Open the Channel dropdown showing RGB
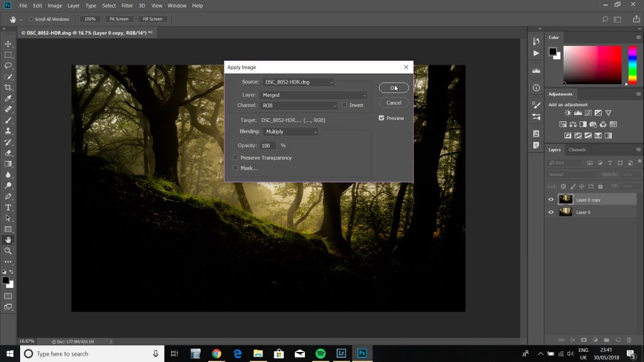Screen dimensions: 644x362 point(299,105)
